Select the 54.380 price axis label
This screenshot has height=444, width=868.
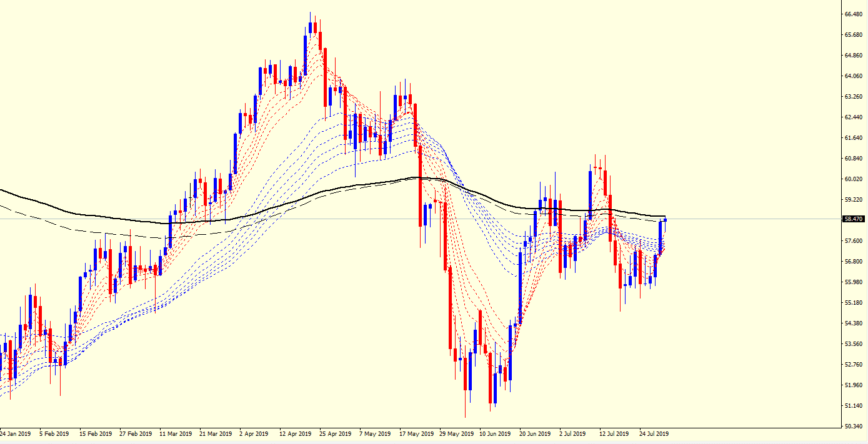(x=854, y=323)
